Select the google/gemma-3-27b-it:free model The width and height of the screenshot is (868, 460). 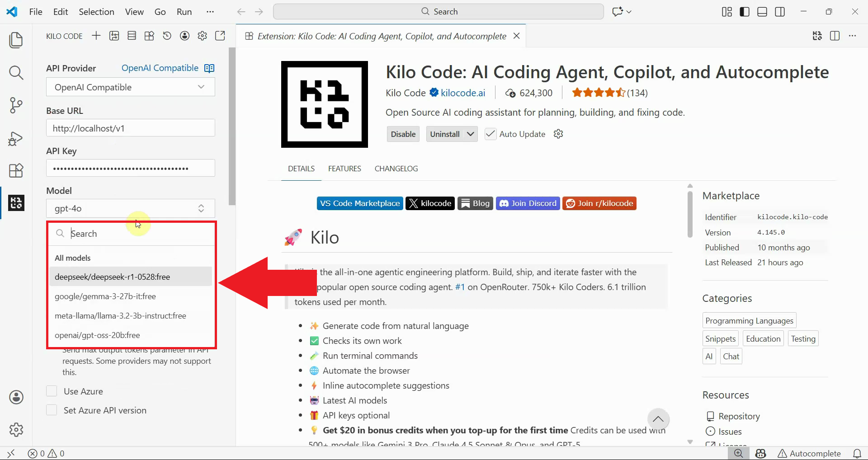[105, 296]
